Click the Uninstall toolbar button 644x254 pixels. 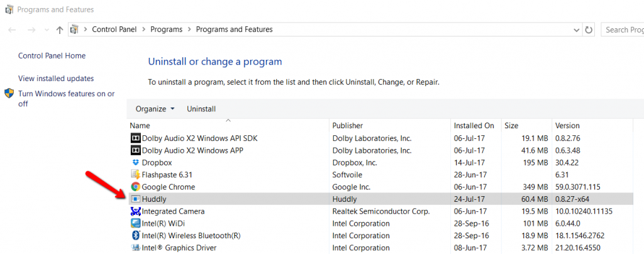pyautogui.click(x=201, y=109)
